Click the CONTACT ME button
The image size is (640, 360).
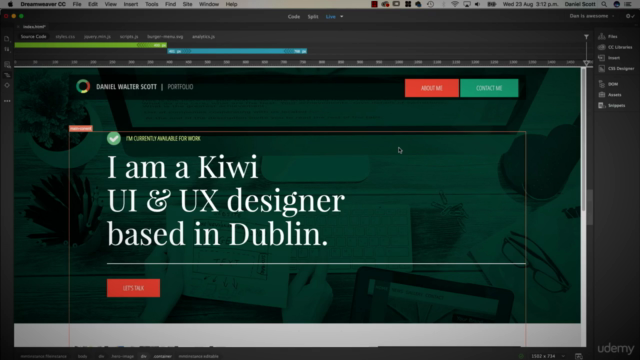pyautogui.click(x=489, y=88)
